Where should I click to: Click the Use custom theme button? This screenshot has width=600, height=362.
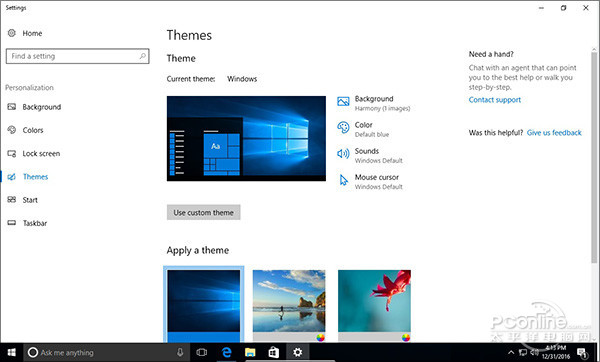[204, 212]
